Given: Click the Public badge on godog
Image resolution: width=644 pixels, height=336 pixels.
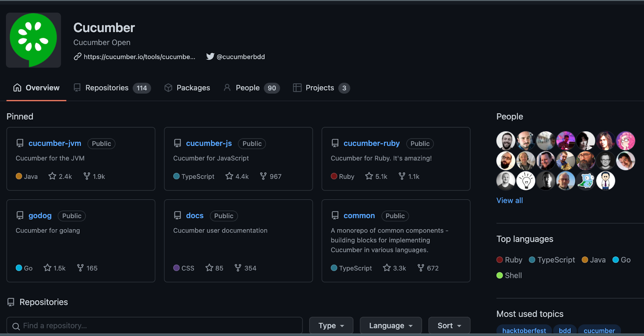Looking at the screenshot, I should click(72, 216).
